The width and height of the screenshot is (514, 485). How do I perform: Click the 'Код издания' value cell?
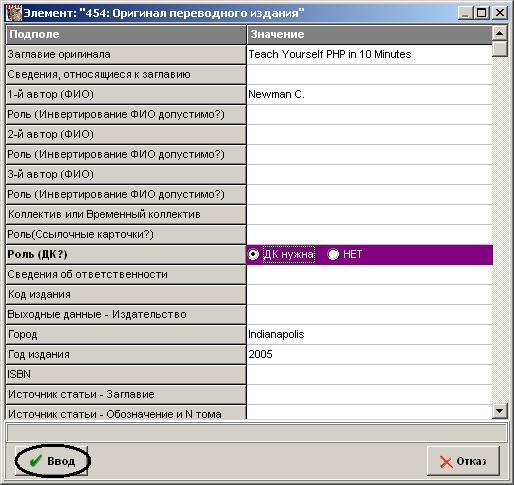[x=369, y=294]
